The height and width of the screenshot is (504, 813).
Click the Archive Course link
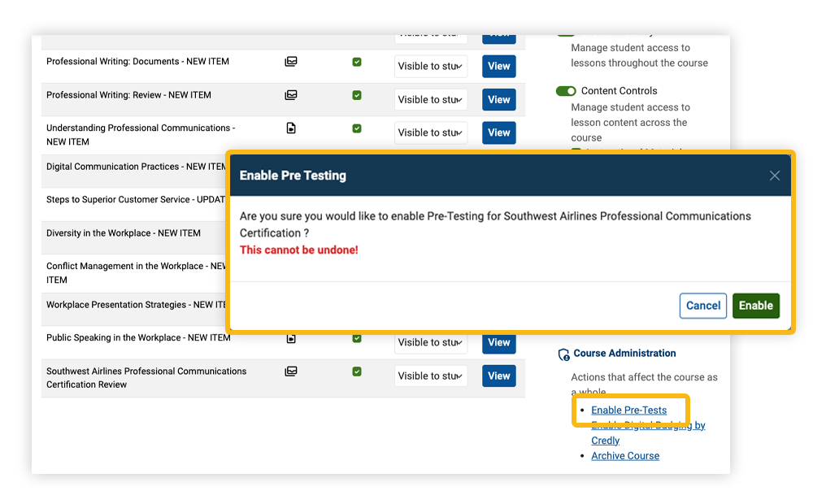coord(624,455)
